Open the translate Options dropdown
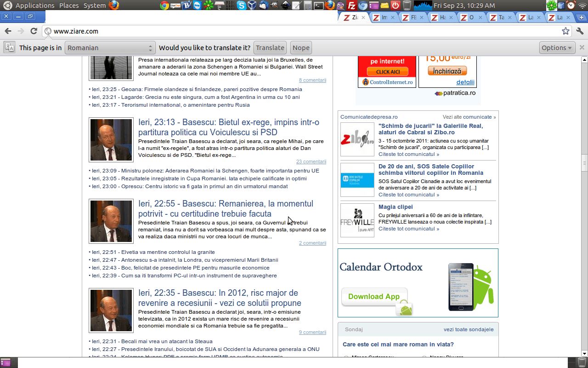The image size is (588, 368). pyautogui.click(x=557, y=48)
